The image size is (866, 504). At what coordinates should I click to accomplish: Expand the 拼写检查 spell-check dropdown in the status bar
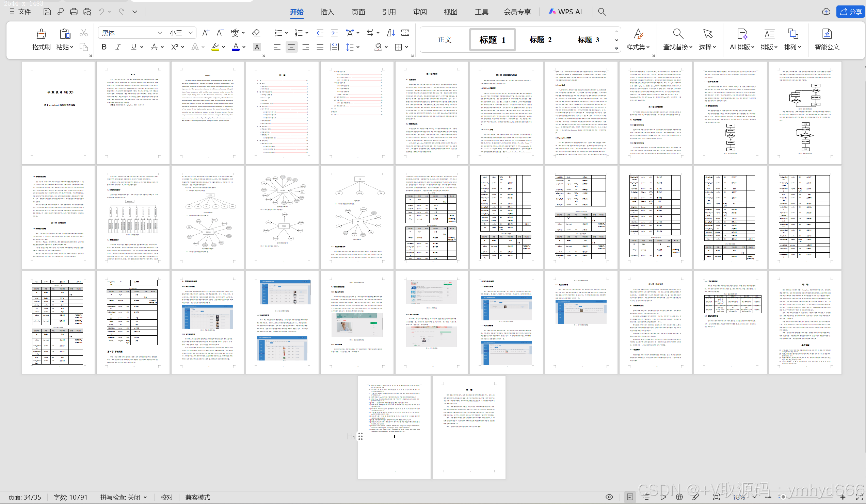[145, 497]
